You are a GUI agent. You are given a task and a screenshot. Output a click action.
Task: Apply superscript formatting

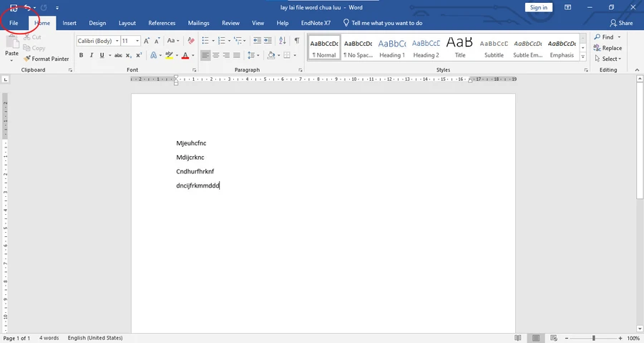tap(139, 55)
